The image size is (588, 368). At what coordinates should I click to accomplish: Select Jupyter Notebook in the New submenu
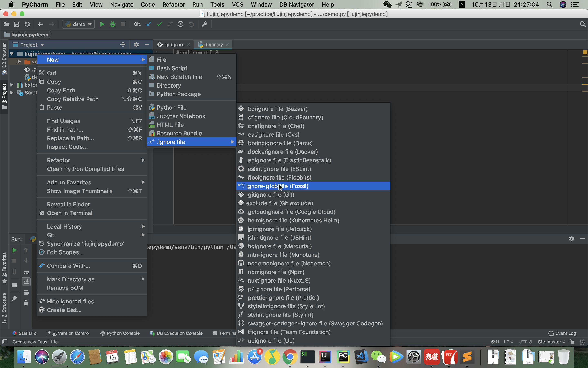[x=192, y=116]
